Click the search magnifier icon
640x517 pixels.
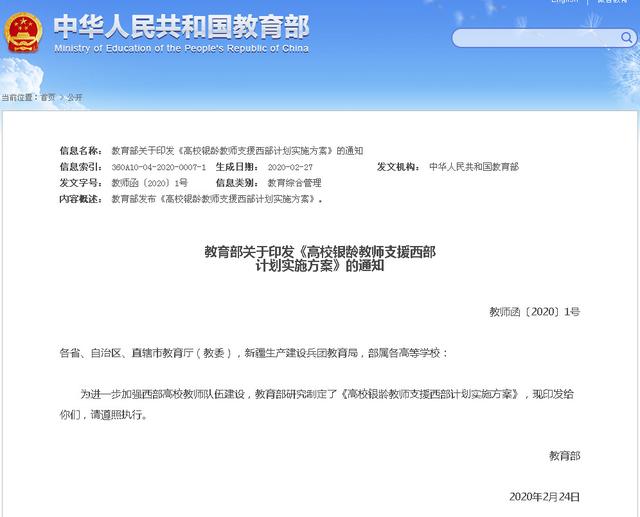(627, 38)
